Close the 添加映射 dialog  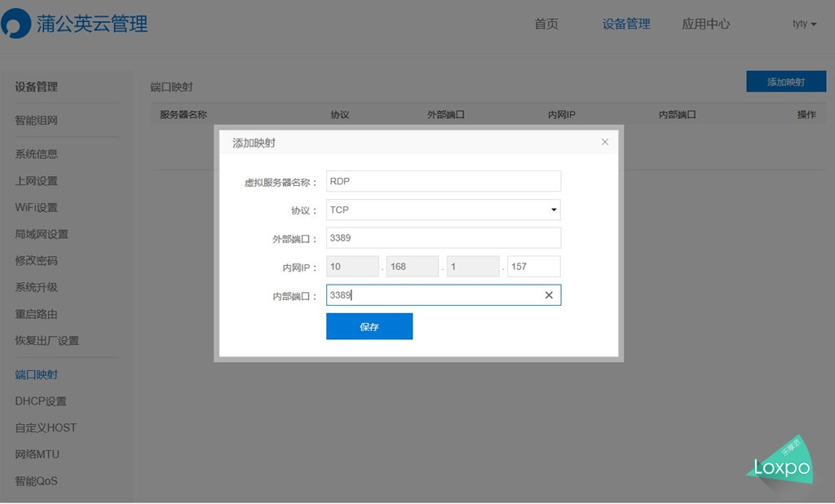604,141
